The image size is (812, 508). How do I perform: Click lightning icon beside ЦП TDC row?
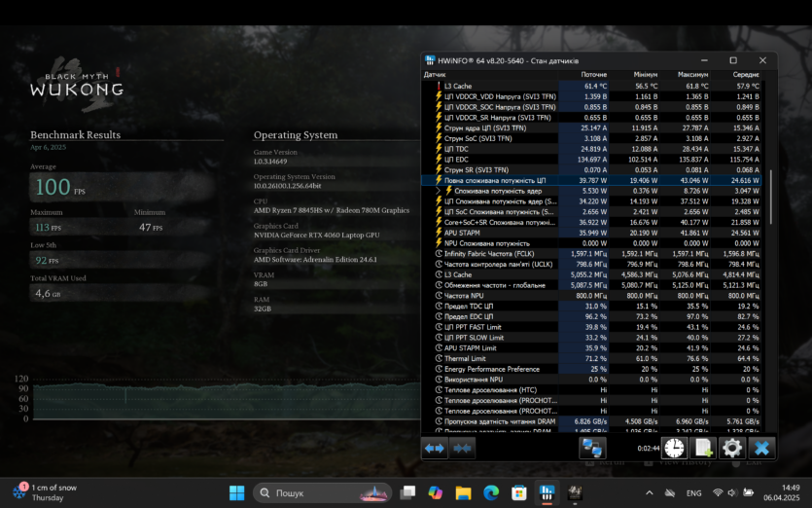tap(439, 149)
